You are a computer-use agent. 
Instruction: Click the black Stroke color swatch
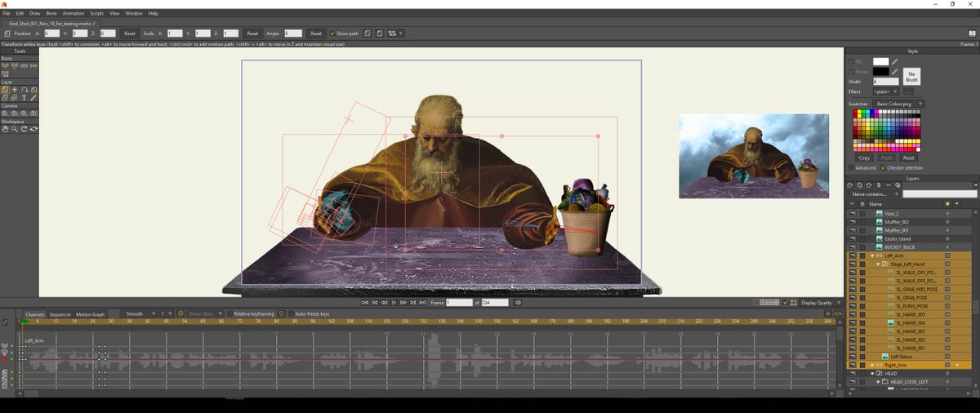[880, 72]
